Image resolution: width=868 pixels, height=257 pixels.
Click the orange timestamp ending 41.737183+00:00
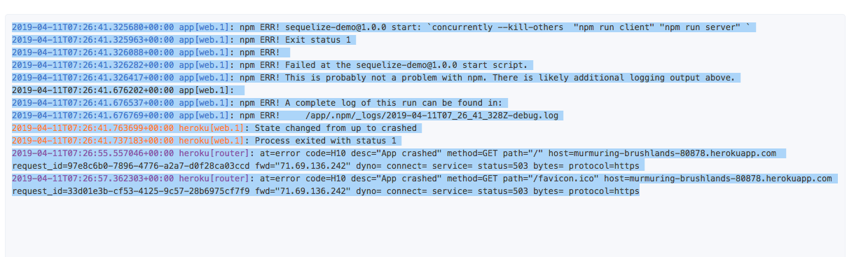point(93,140)
